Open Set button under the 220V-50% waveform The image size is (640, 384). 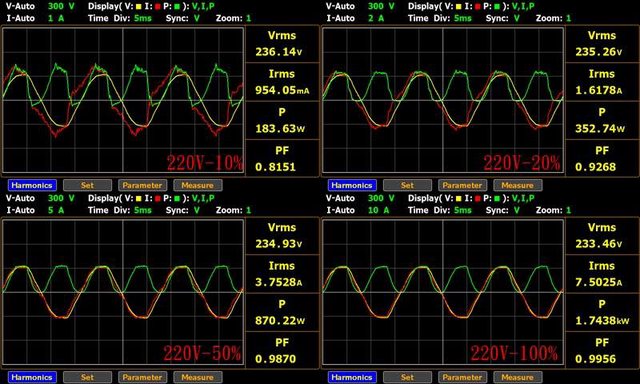click(87, 377)
